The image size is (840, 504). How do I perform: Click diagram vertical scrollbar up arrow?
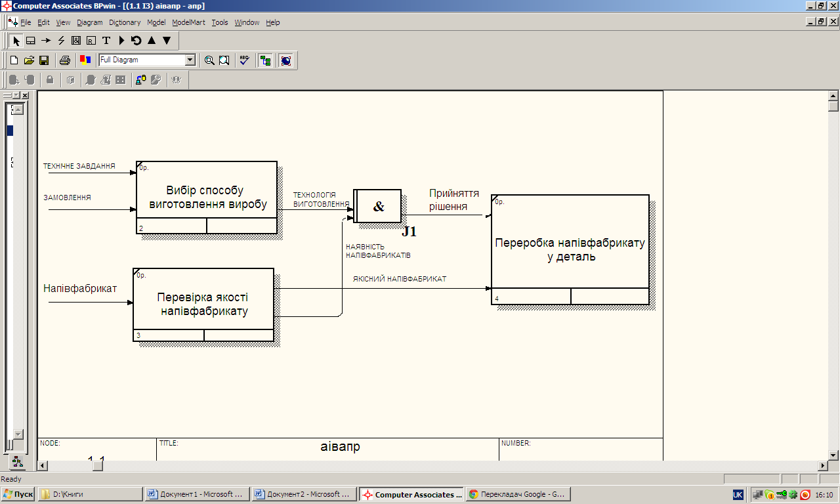[x=833, y=96]
